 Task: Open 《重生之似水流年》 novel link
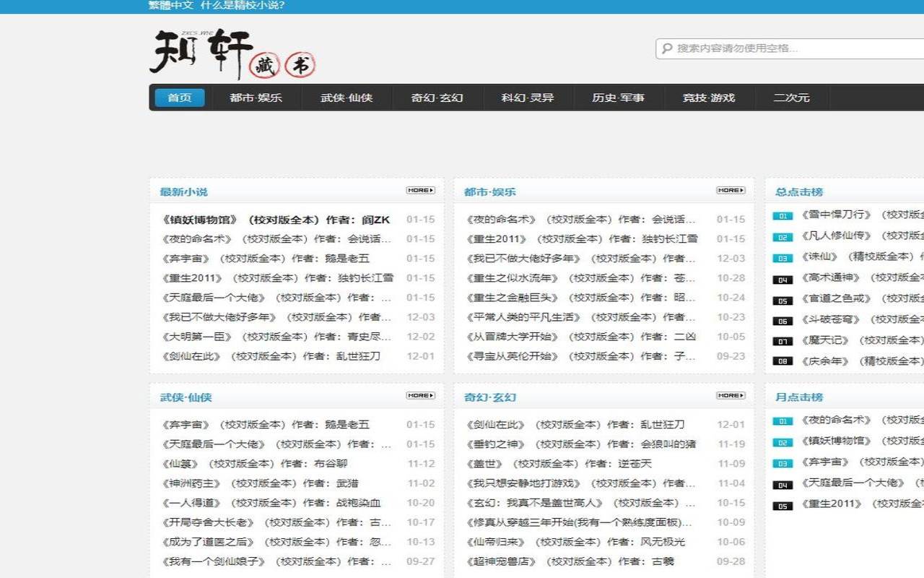pyautogui.click(x=580, y=278)
